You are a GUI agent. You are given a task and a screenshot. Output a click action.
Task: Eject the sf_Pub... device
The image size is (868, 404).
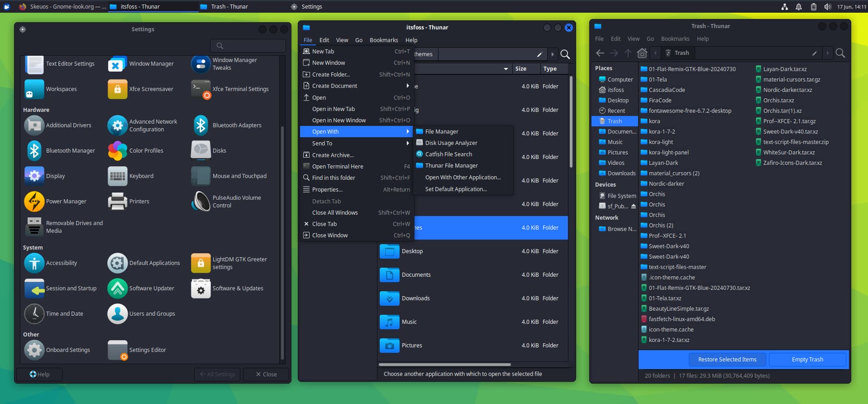633,206
